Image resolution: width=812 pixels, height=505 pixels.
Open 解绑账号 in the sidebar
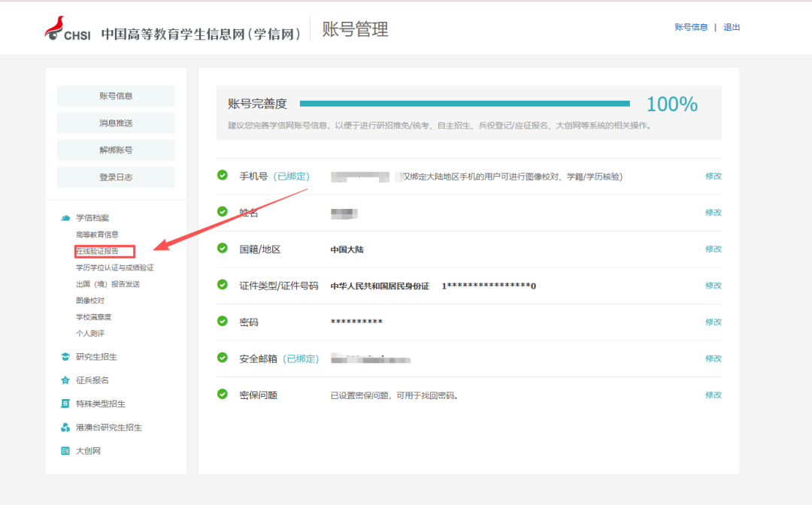click(x=116, y=150)
